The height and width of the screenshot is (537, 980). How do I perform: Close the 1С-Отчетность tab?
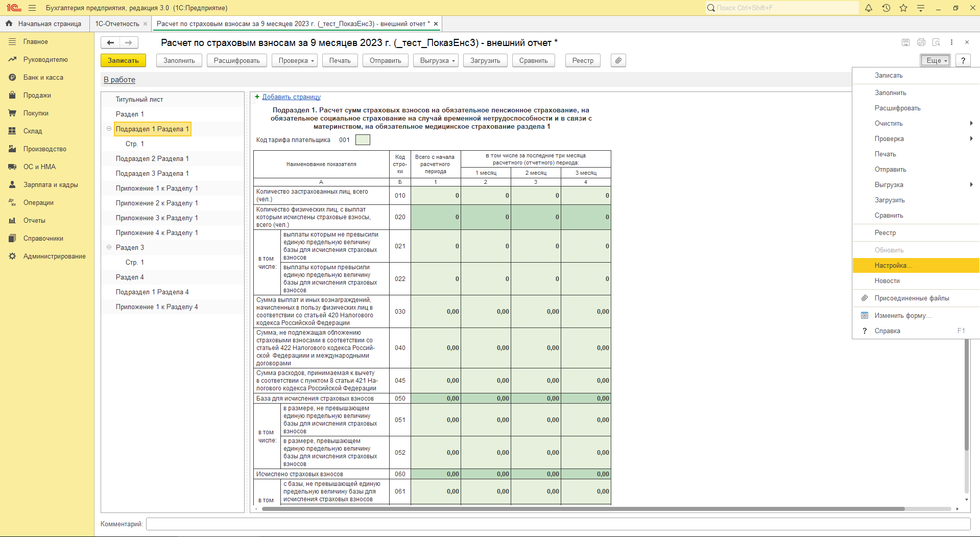[145, 24]
